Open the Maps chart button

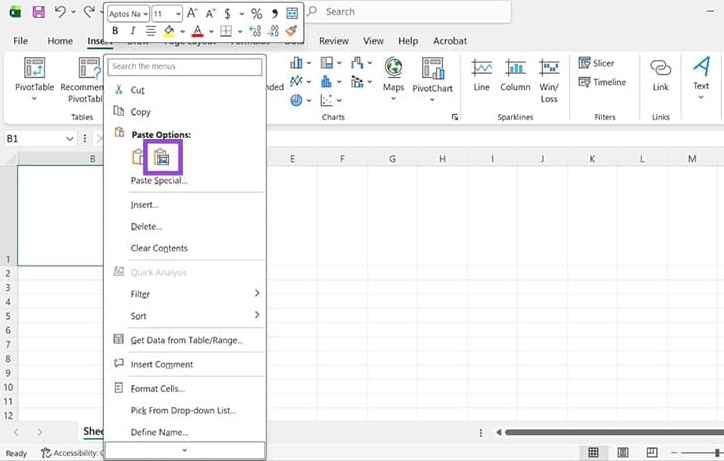point(393,79)
